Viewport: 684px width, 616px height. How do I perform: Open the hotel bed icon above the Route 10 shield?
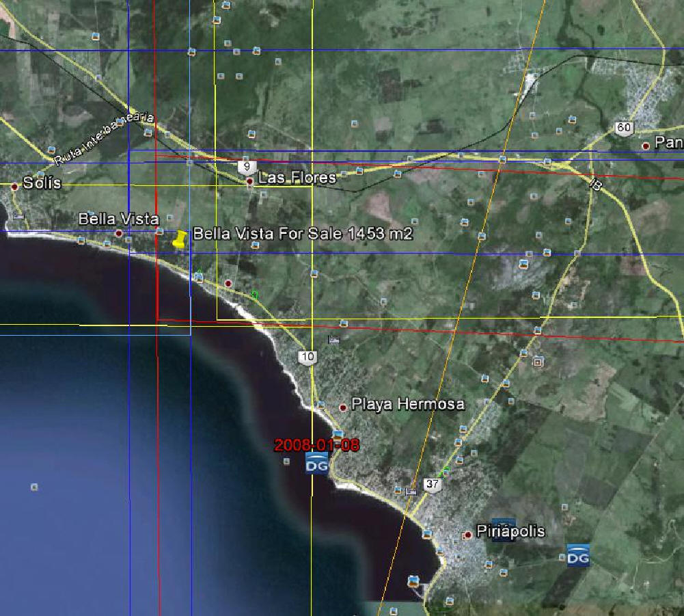pyautogui.click(x=333, y=339)
